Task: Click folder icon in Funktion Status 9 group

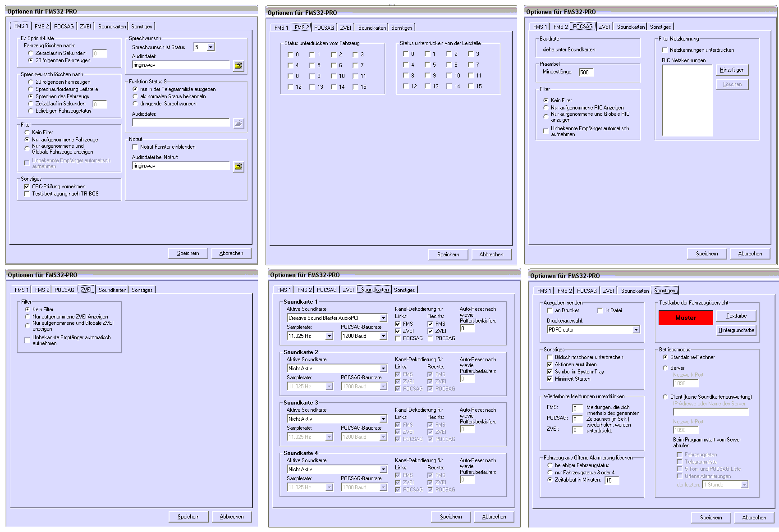Action: click(x=238, y=123)
